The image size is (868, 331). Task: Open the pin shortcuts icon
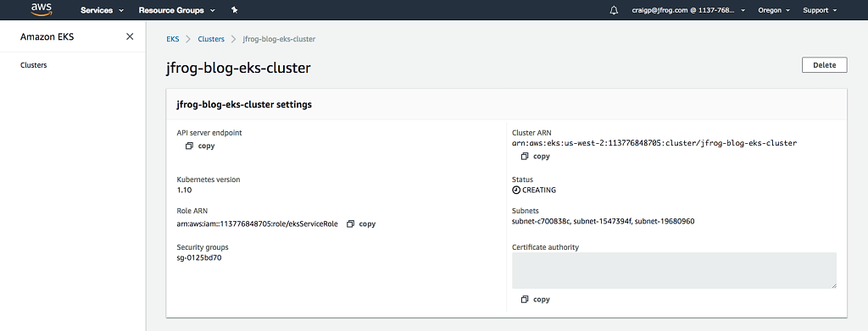click(234, 10)
